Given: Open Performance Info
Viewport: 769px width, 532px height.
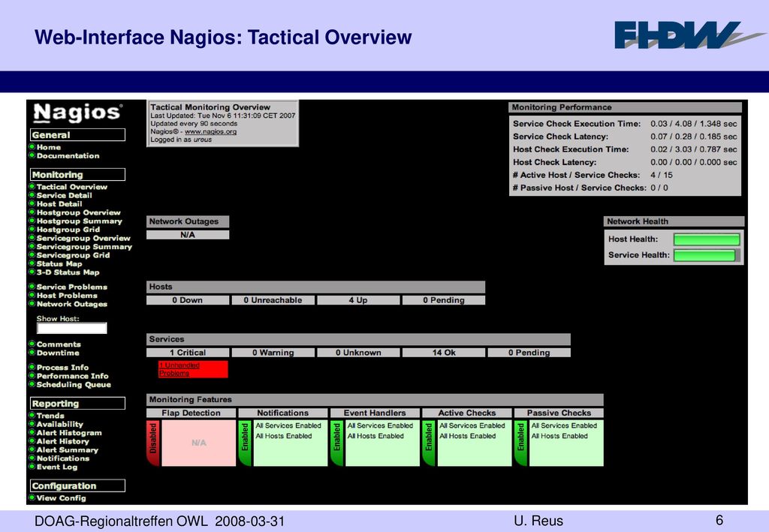Looking at the screenshot, I should 73,376.
